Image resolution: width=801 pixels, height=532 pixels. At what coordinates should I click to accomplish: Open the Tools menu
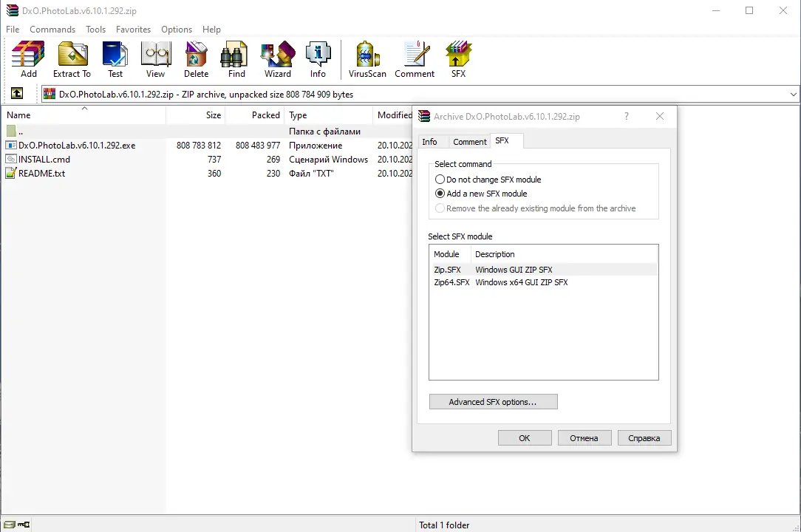click(x=95, y=29)
